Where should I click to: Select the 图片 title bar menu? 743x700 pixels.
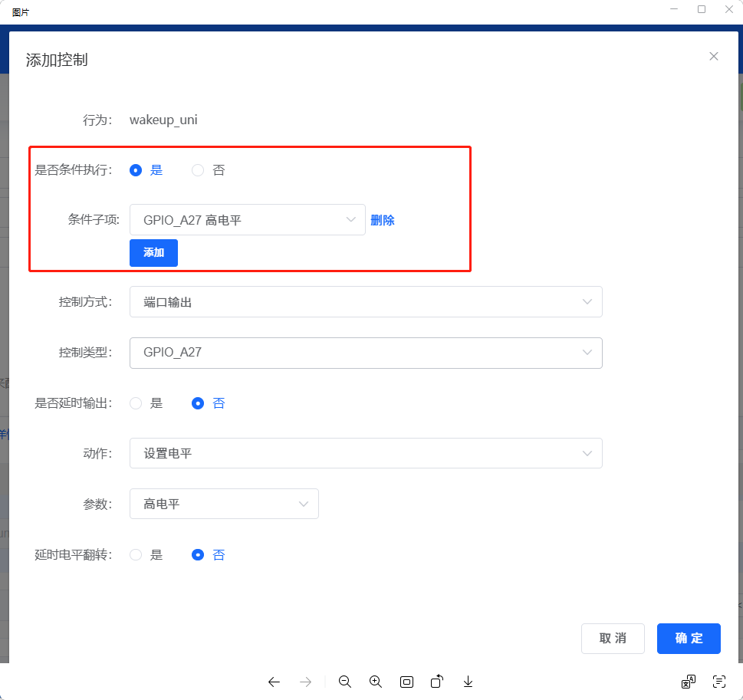click(20, 12)
